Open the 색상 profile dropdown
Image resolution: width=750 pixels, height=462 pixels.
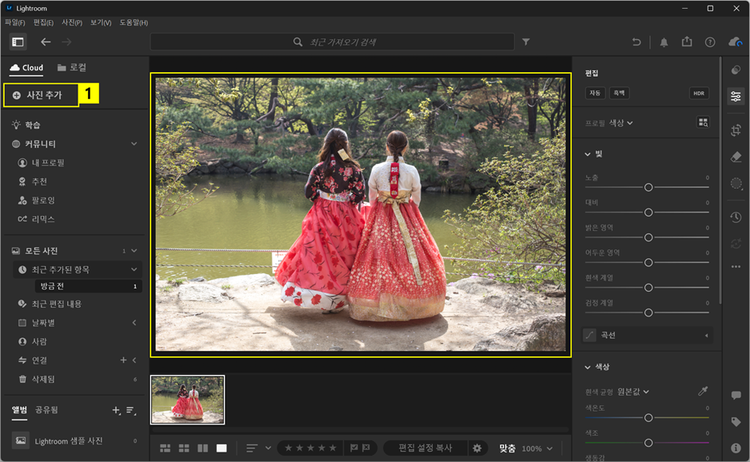coord(621,122)
